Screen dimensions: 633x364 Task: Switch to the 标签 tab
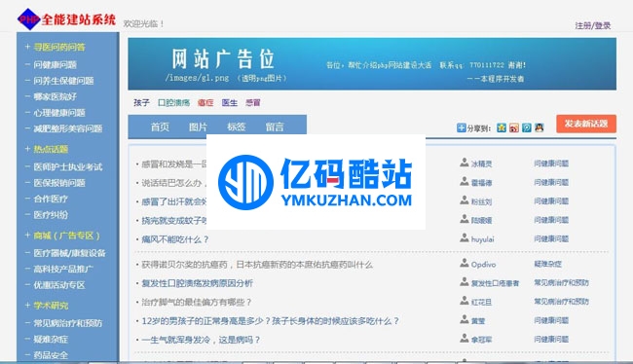237,127
